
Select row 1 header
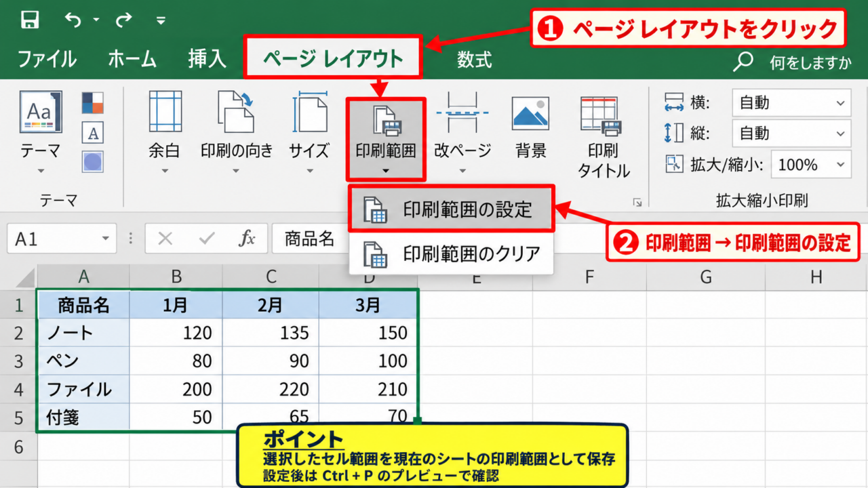tap(18, 304)
